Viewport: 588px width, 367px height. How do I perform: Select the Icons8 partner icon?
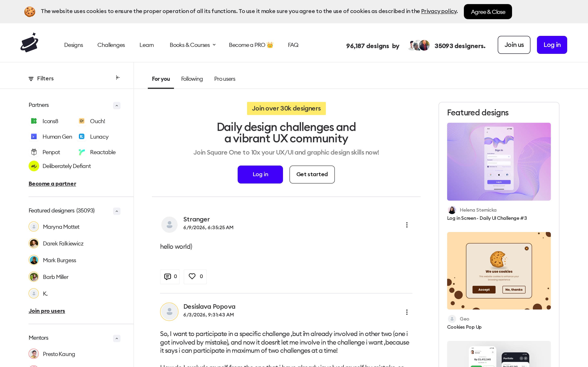click(34, 121)
